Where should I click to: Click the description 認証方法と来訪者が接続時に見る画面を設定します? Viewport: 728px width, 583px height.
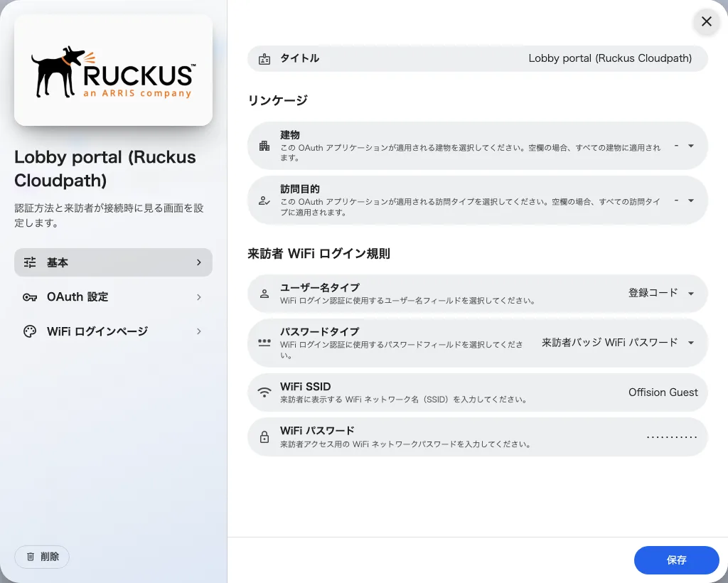coord(109,215)
